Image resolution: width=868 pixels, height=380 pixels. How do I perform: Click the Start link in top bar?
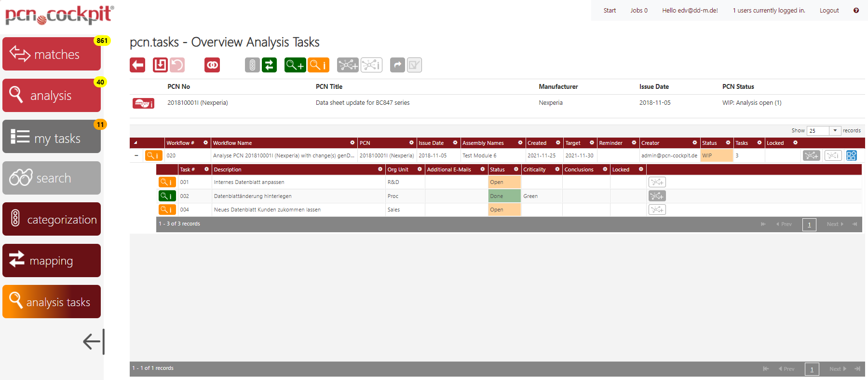610,11
